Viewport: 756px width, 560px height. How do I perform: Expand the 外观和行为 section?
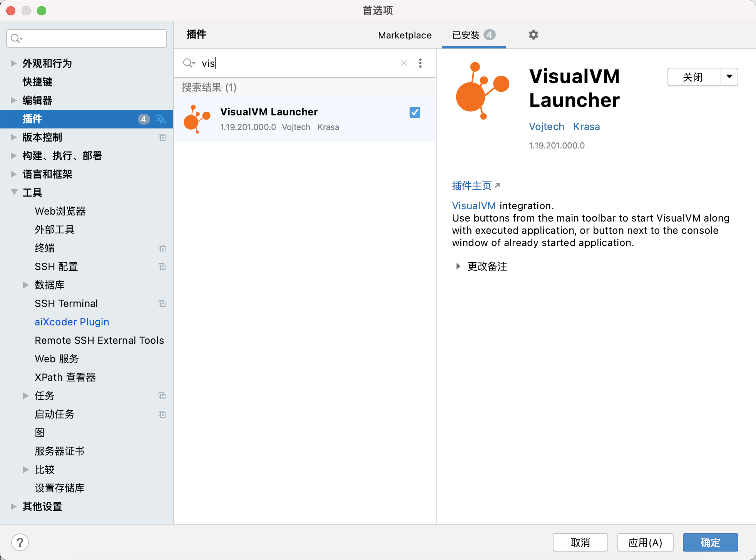coord(14,63)
